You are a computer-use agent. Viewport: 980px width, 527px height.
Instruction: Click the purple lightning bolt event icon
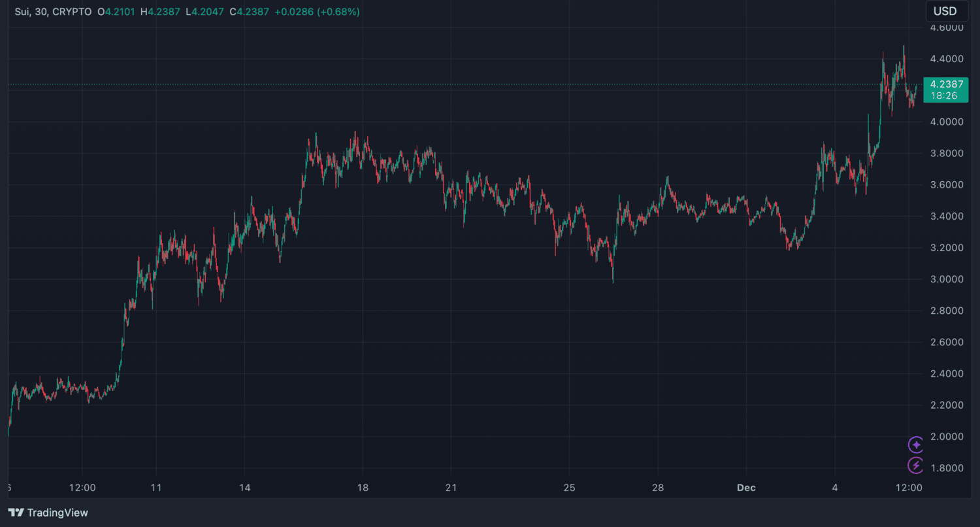point(916,466)
